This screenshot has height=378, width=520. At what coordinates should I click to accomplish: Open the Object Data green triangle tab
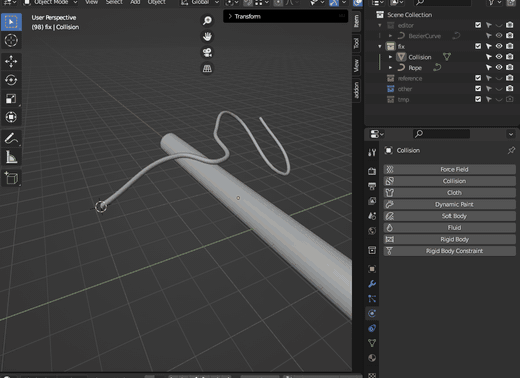point(372,343)
